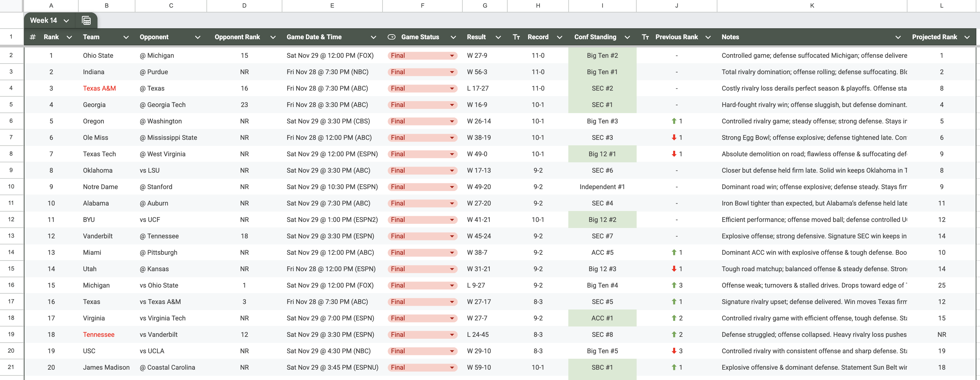Click the text-type icon beside Previous Rank
This screenshot has height=380, width=980.
pyautogui.click(x=645, y=37)
